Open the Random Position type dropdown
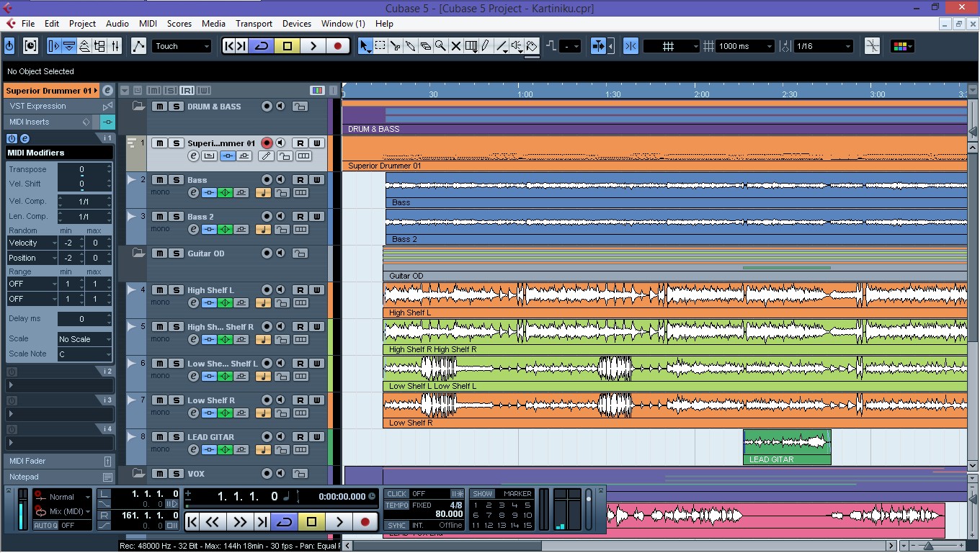The image size is (980, 553). tap(32, 258)
